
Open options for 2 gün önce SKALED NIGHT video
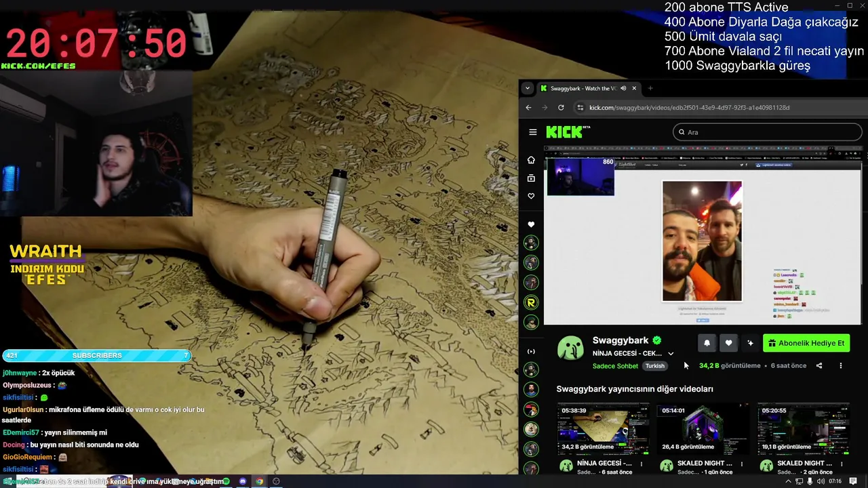(840, 464)
